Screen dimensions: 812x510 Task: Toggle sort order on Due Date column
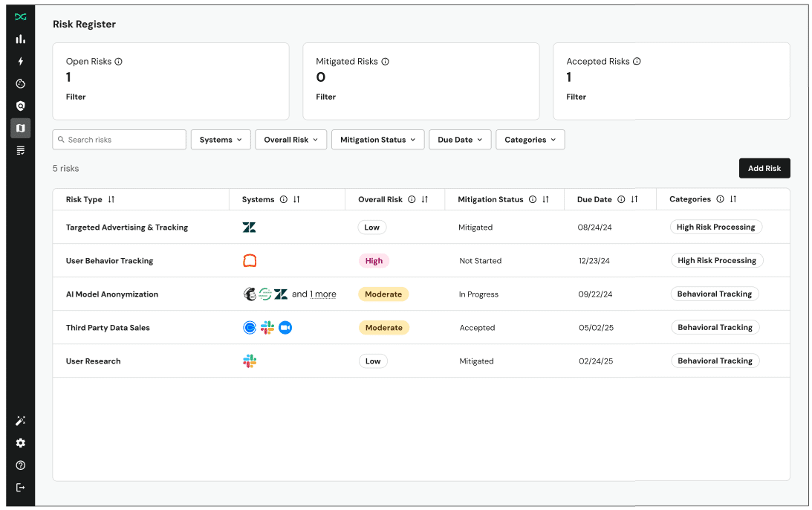coord(634,199)
